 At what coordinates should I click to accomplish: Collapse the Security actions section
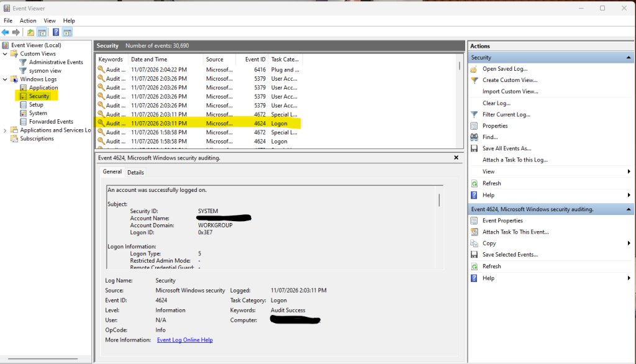pyautogui.click(x=629, y=58)
